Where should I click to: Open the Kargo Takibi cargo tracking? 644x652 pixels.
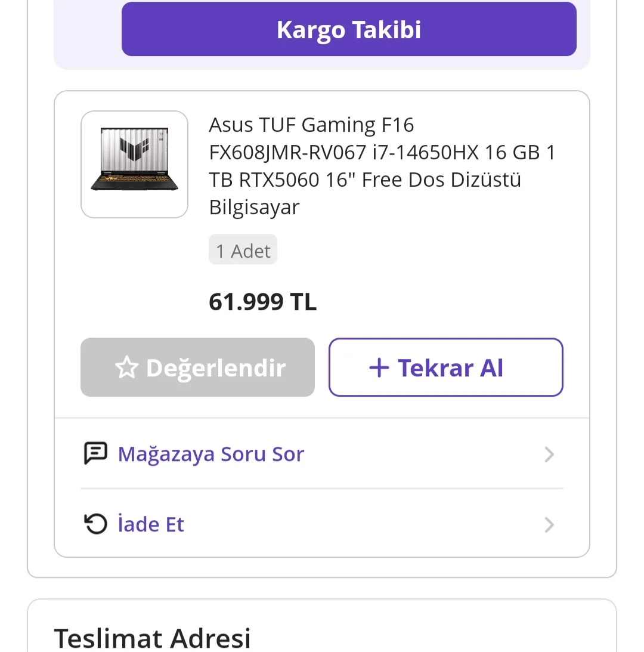coord(349,30)
